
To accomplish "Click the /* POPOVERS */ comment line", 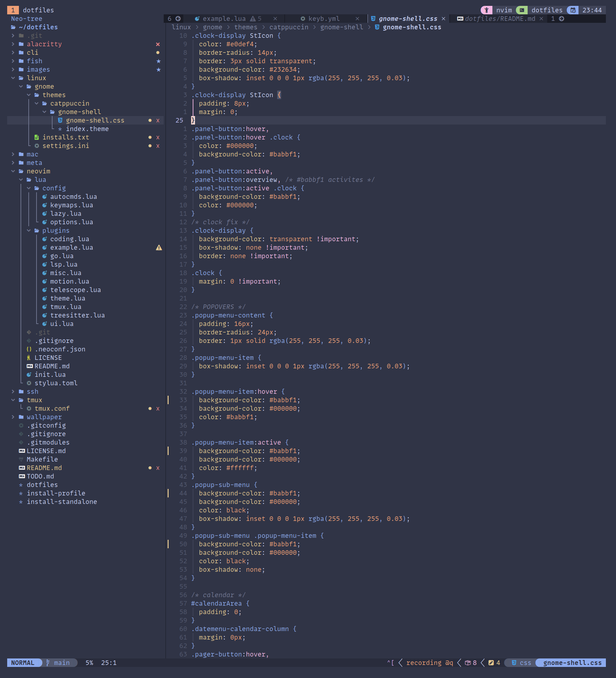I will coord(218,307).
